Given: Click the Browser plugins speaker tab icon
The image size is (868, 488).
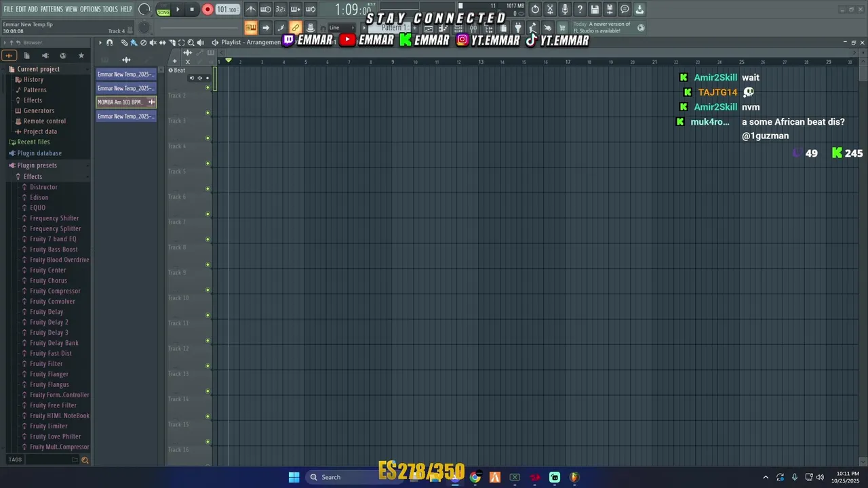Looking at the screenshot, I should tap(45, 56).
